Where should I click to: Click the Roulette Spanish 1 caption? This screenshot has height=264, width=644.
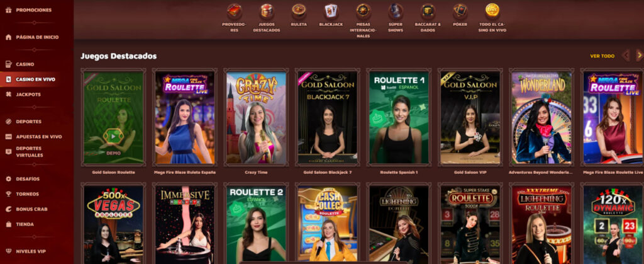click(399, 172)
